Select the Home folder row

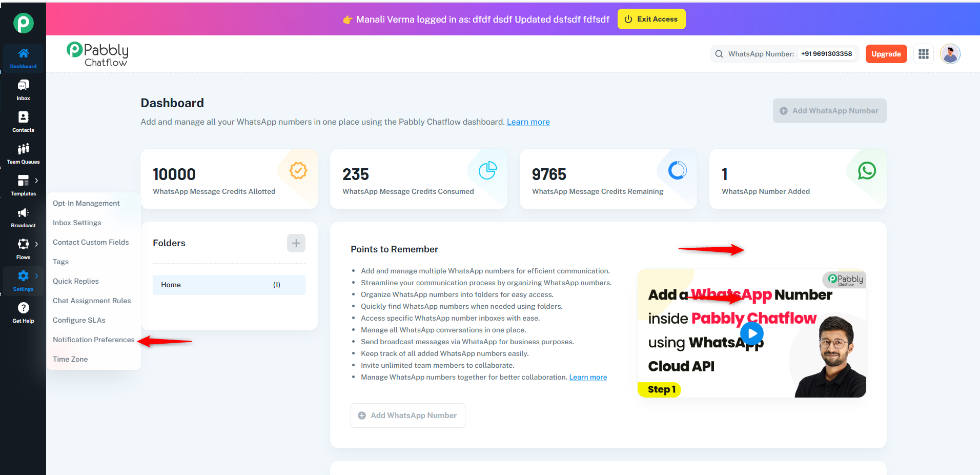[229, 285]
